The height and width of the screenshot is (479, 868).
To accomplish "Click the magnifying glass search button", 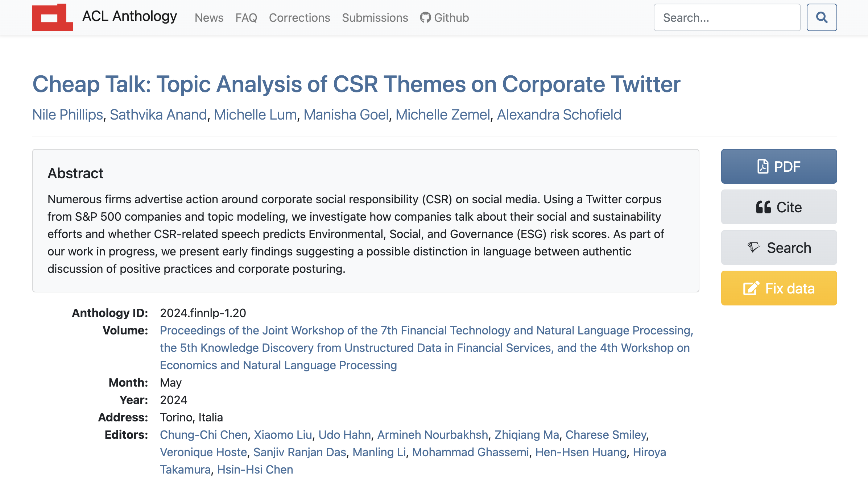I will [821, 17].
